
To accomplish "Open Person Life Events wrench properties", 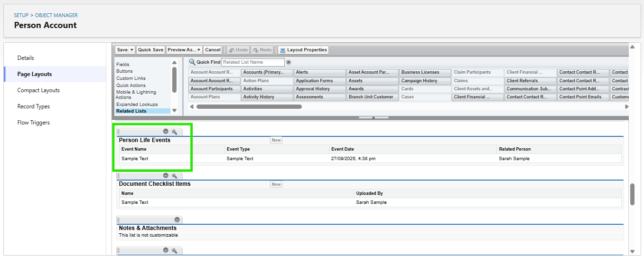I will tap(174, 132).
